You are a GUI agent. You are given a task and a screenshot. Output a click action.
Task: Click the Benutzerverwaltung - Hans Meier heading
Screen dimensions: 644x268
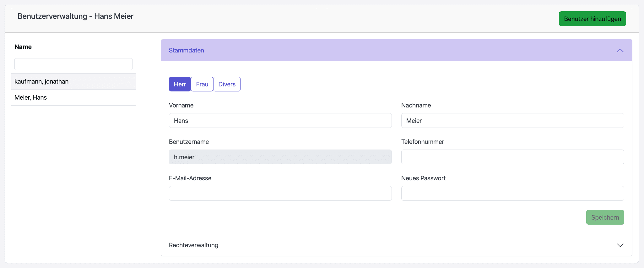(75, 16)
